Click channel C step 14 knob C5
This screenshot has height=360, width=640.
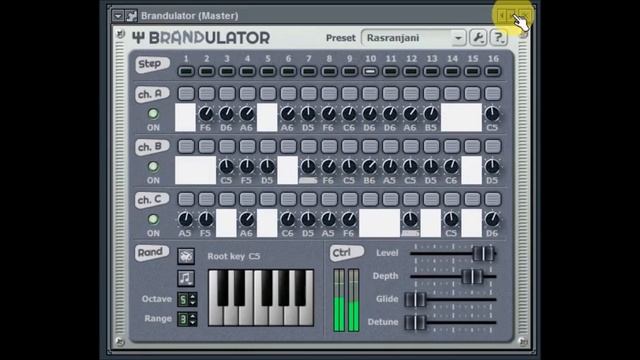[x=451, y=220]
